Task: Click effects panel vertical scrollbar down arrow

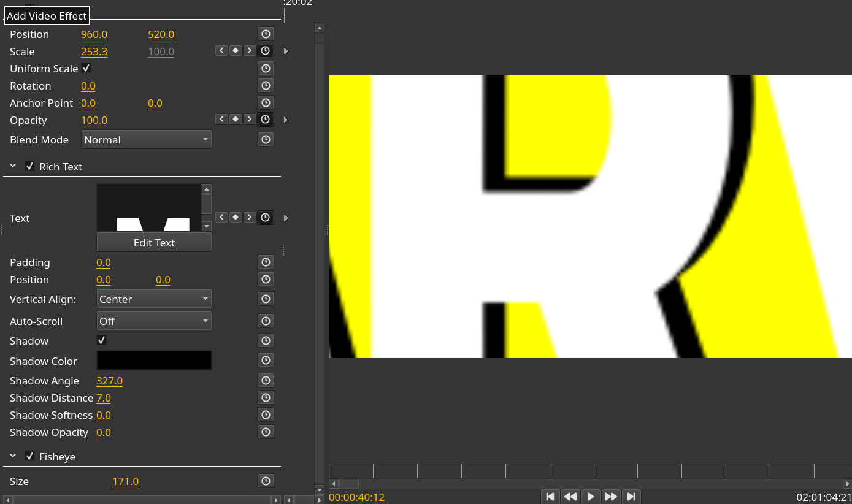Action: (x=319, y=490)
